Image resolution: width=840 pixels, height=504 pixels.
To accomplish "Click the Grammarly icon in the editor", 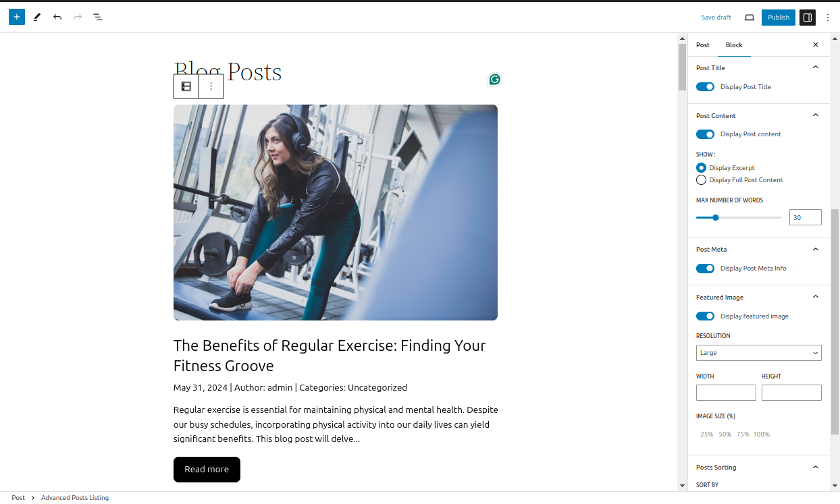I will point(495,80).
